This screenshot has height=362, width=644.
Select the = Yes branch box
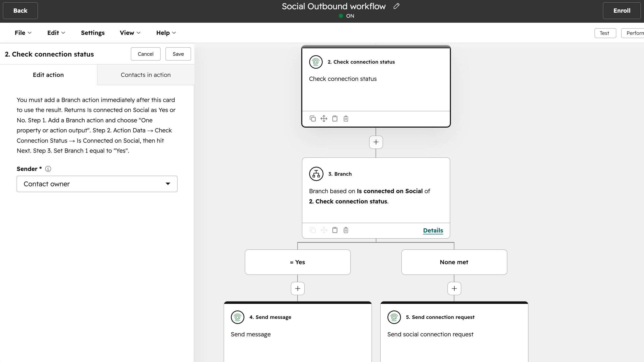[x=298, y=262]
